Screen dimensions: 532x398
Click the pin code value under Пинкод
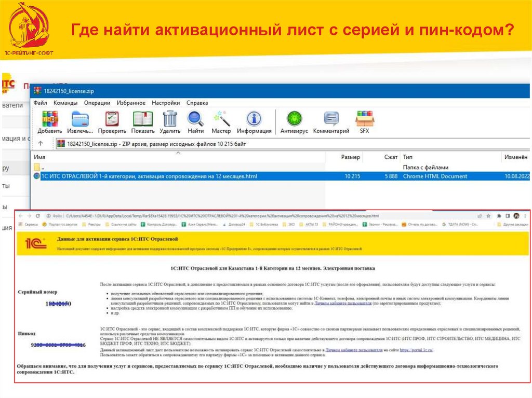pyautogui.click(x=58, y=345)
